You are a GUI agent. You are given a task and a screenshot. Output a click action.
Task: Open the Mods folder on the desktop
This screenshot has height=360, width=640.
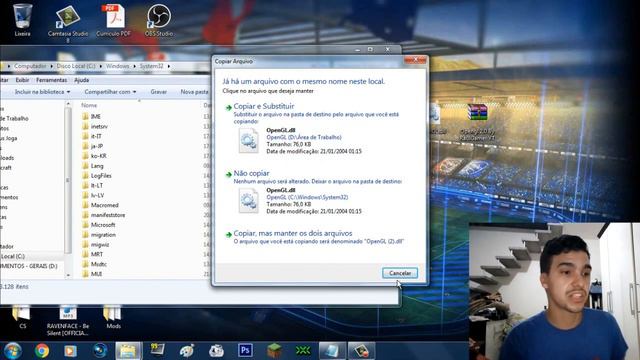113,317
